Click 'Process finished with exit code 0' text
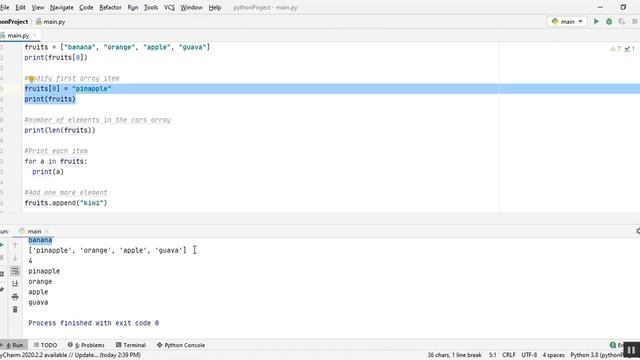The height and width of the screenshot is (360, 640). (x=93, y=323)
